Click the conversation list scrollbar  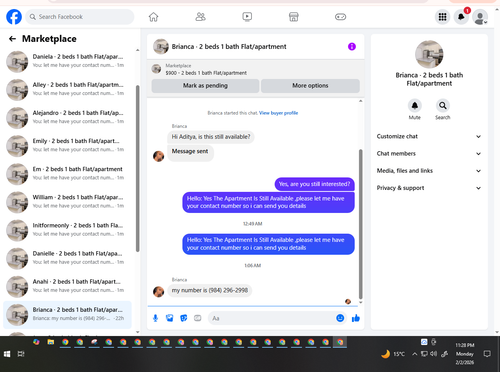(x=138, y=168)
